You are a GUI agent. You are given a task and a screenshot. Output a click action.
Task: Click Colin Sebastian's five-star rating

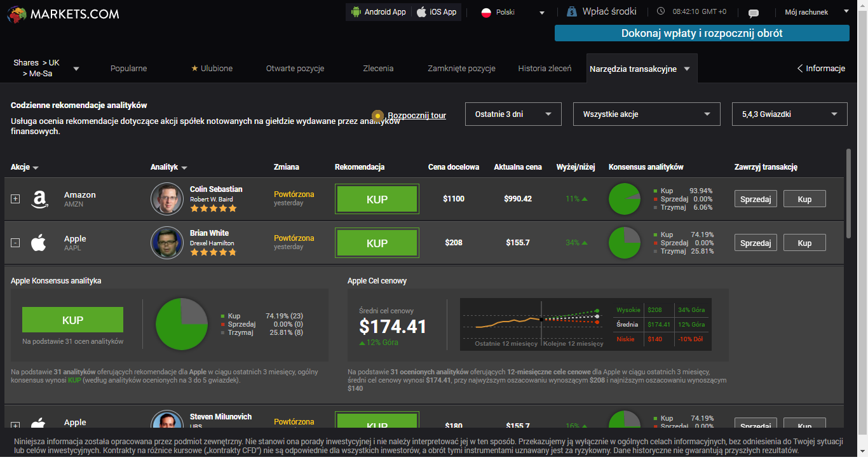tap(214, 208)
